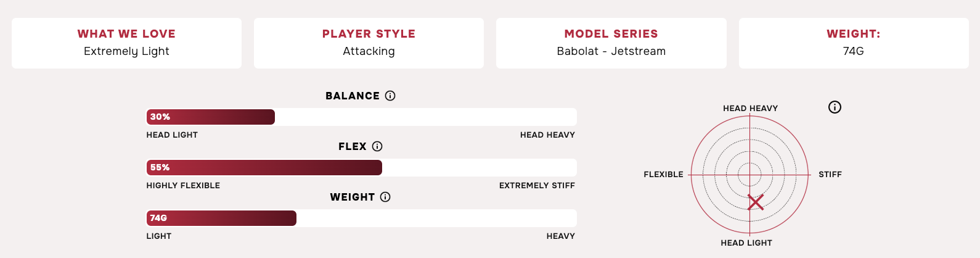Click the red X marker on the chart
Viewport: 980px width, 258px height.
point(756,202)
